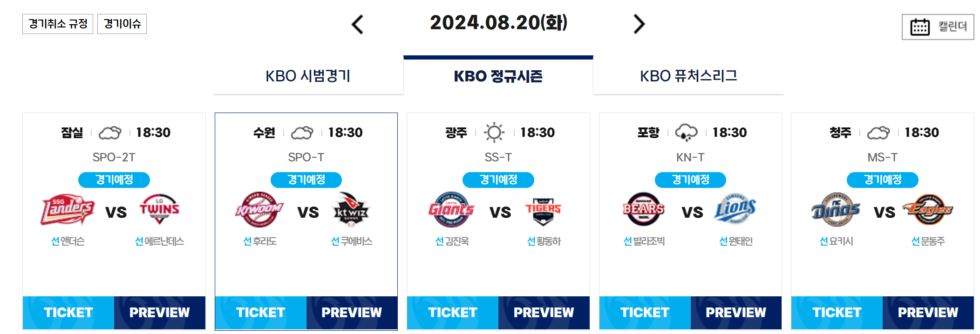Select the Doosan Bears logo
The image size is (980, 334).
click(x=643, y=210)
